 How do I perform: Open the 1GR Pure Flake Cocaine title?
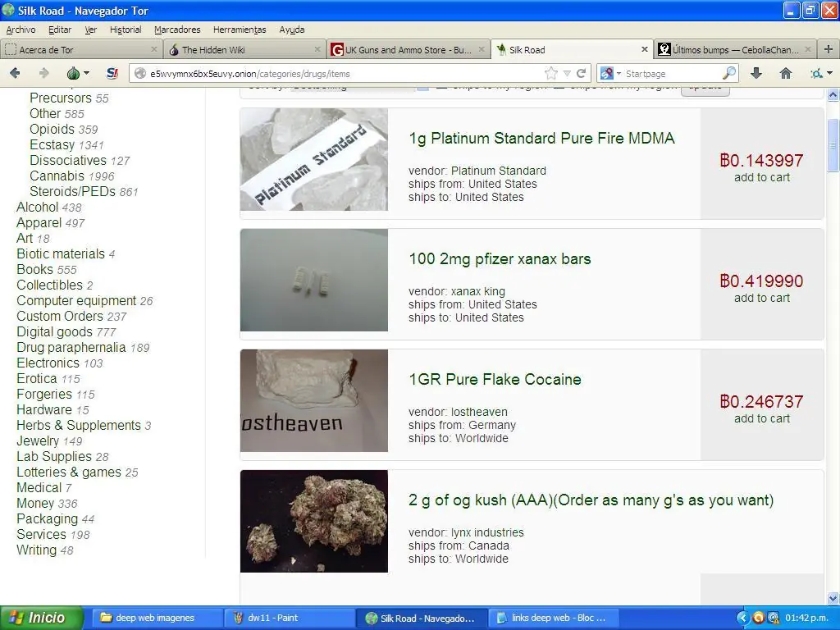point(495,379)
